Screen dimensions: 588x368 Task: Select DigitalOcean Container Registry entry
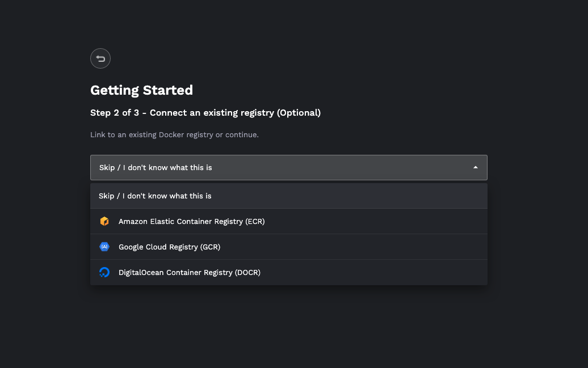(x=289, y=272)
